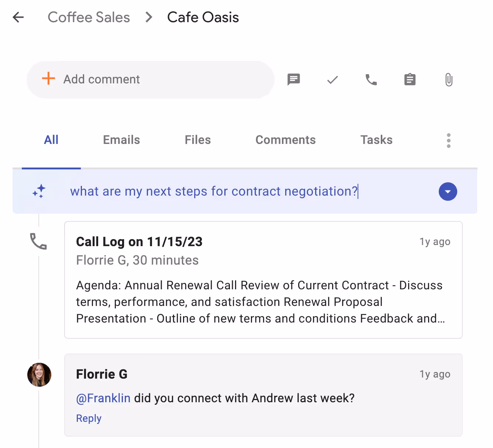Screen dimensions: 493x448
Task: Switch to the All tab
Action: pyautogui.click(x=51, y=140)
